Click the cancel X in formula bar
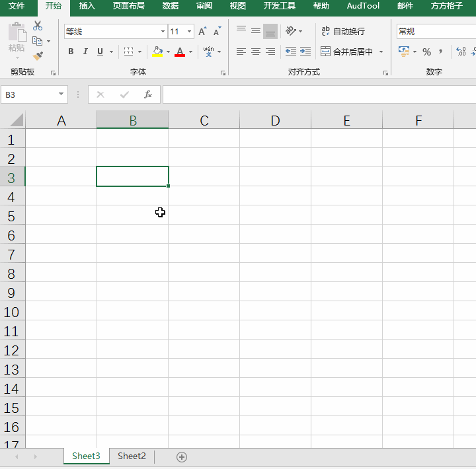 pyautogui.click(x=100, y=94)
